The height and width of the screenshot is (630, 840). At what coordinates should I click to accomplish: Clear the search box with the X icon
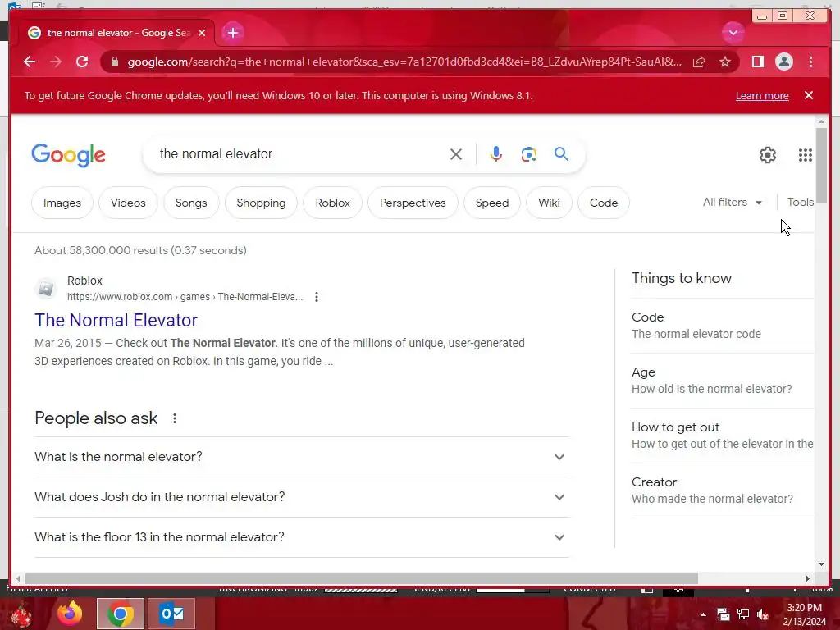pyautogui.click(x=456, y=154)
